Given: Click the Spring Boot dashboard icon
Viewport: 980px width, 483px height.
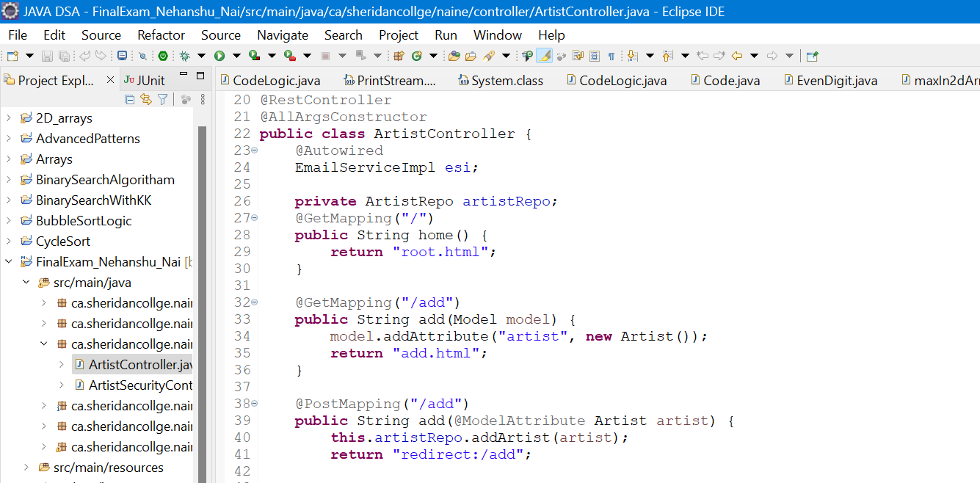Looking at the screenshot, I should tap(162, 56).
